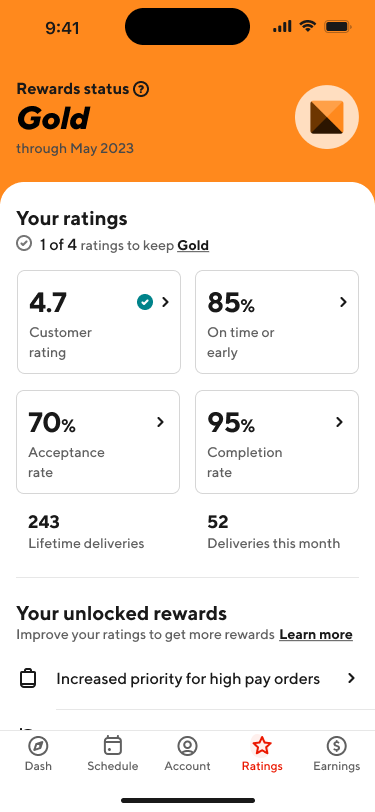Expand the Completion rate chevron
This screenshot has width=375, height=812.
pyautogui.click(x=339, y=422)
